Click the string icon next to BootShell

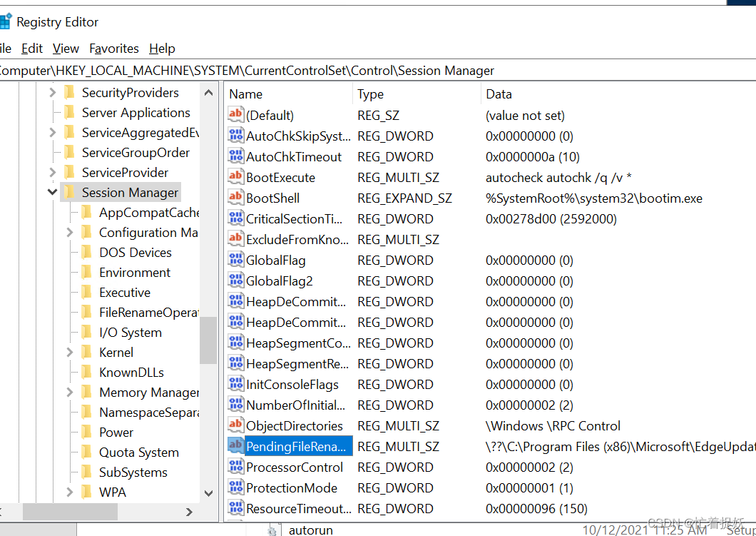click(x=235, y=198)
